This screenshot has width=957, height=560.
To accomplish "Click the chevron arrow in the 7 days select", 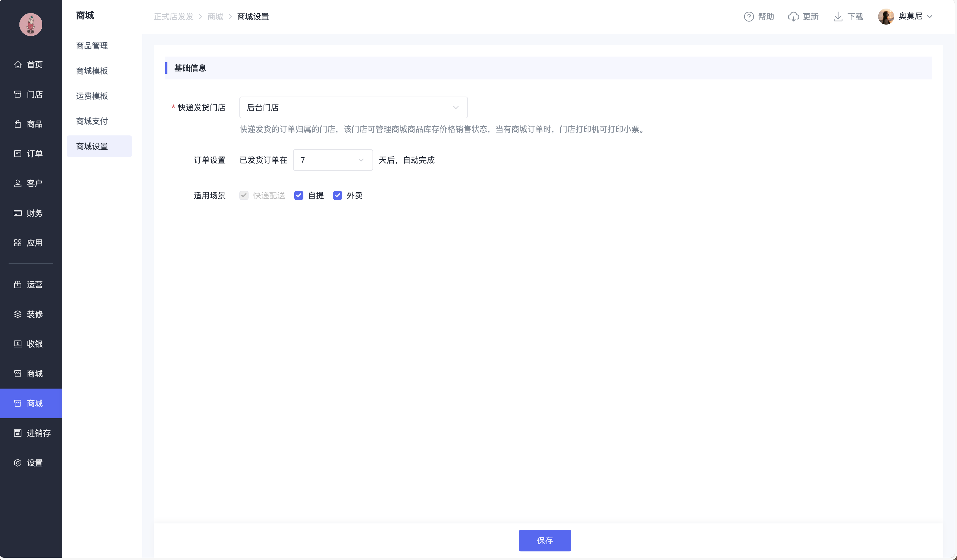I will click(361, 160).
